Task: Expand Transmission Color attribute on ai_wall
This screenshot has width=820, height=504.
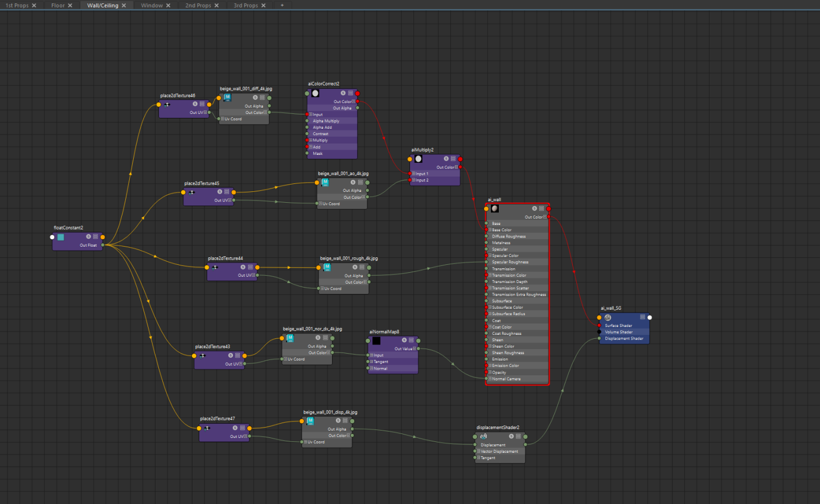Action: (x=490, y=275)
